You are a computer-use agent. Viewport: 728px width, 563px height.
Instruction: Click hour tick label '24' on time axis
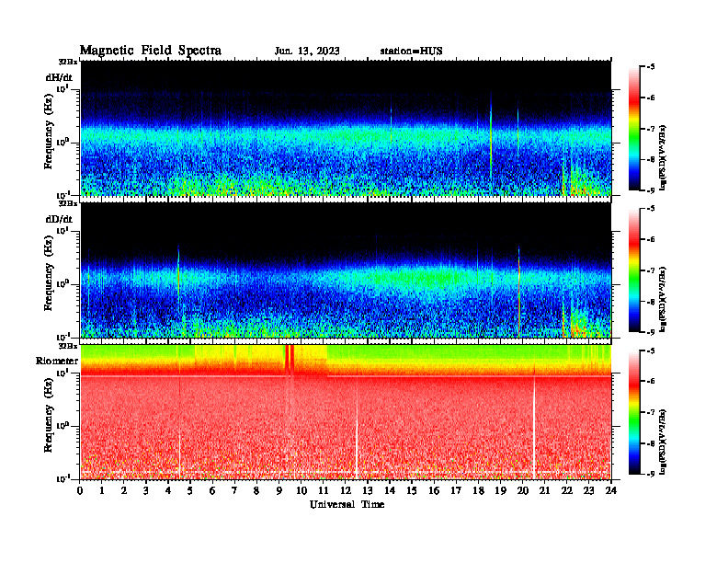click(x=611, y=490)
